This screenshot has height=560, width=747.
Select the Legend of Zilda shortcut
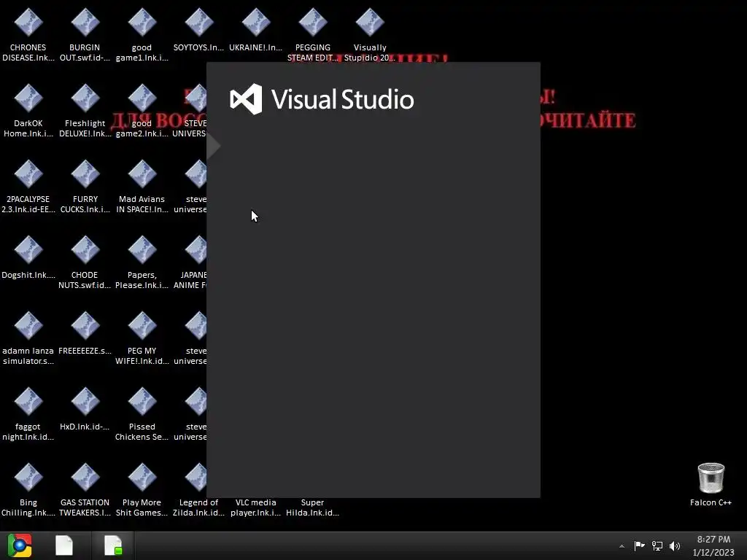pyautogui.click(x=198, y=489)
